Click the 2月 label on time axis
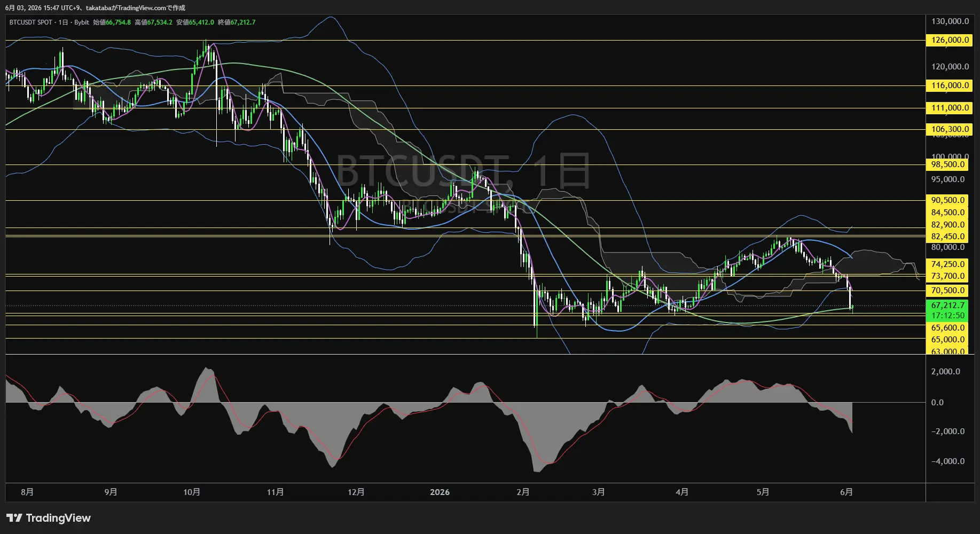 (523, 492)
